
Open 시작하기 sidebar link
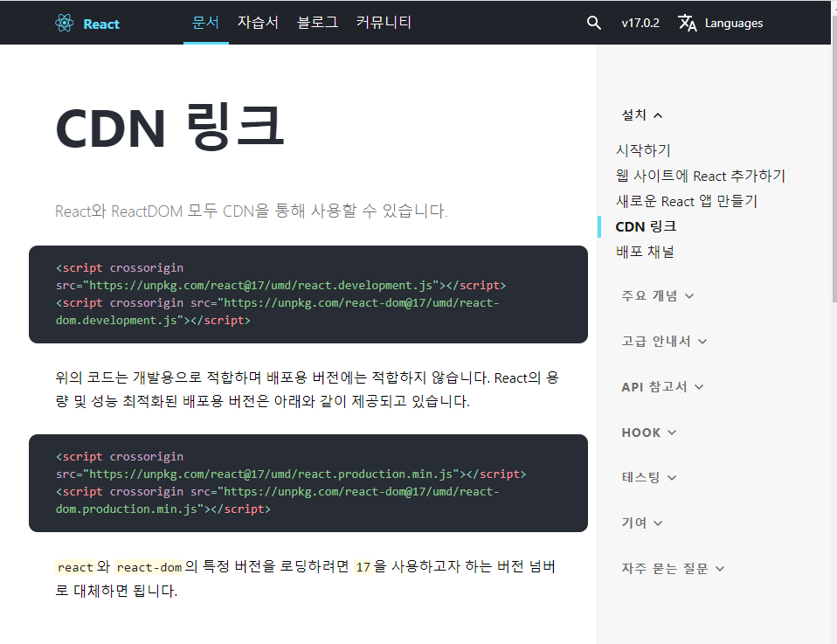coord(643,150)
